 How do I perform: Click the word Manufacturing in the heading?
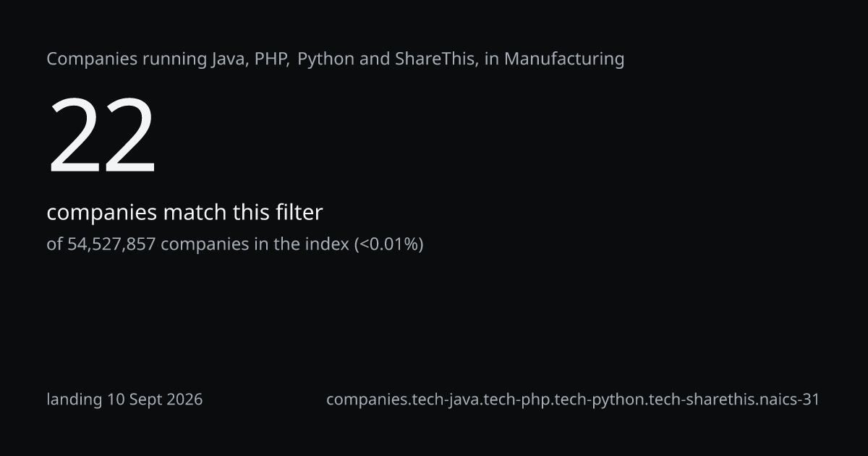point(564,59)
